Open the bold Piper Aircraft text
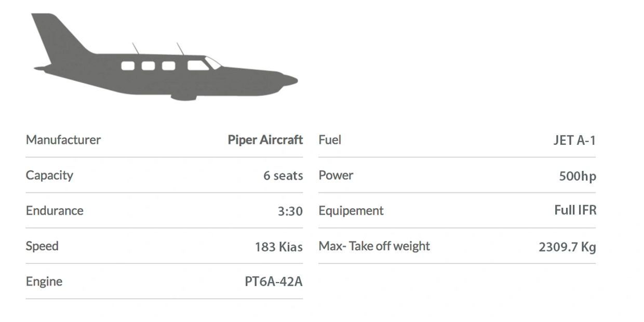The image size is (644, 322). coord(265,140)
